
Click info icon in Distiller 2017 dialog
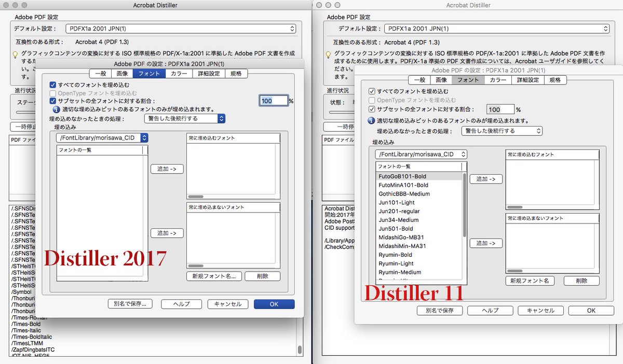click(57, 109)
